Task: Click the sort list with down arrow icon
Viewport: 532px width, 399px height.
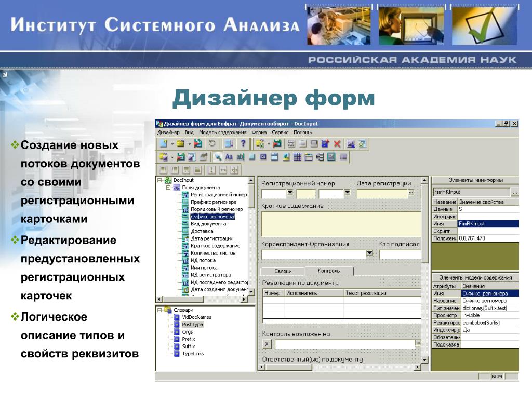Action: [x=229, y=143]
